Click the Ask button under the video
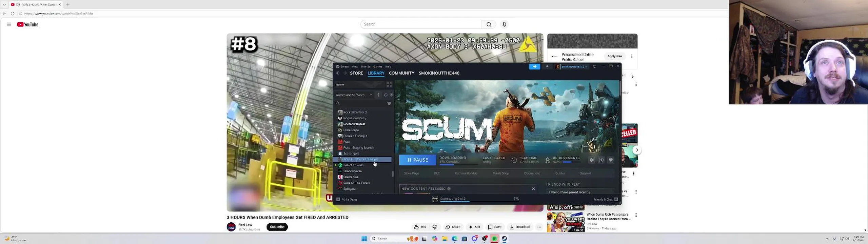The width and height of the screenshot is (868, 244). tap(474, 227)
